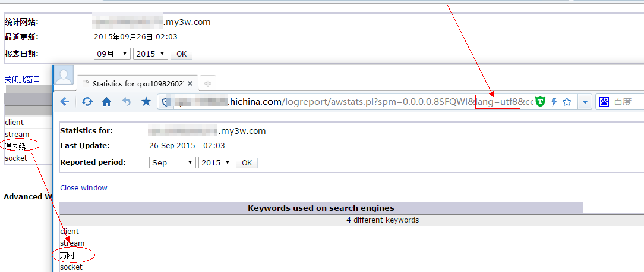Click the 'Close window' link

tap(84, 187)
